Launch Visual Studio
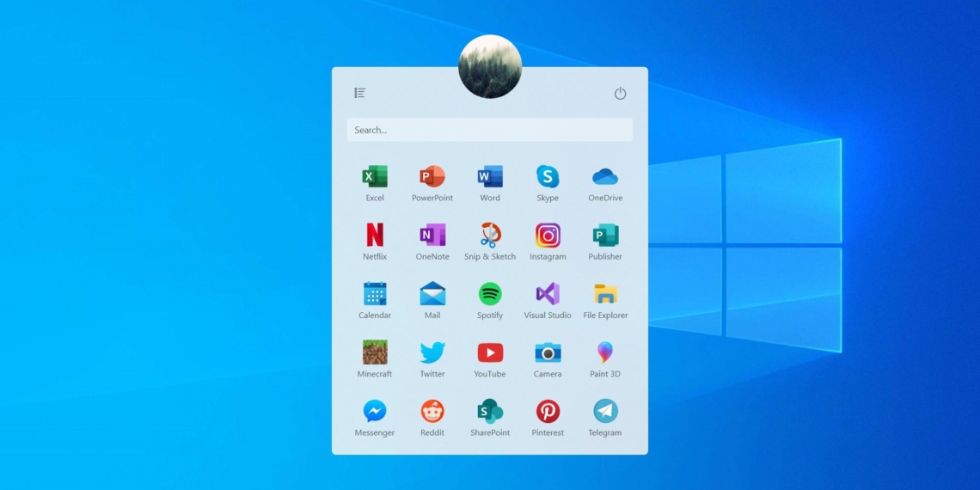The image size is (980, 490). [548, 294]
